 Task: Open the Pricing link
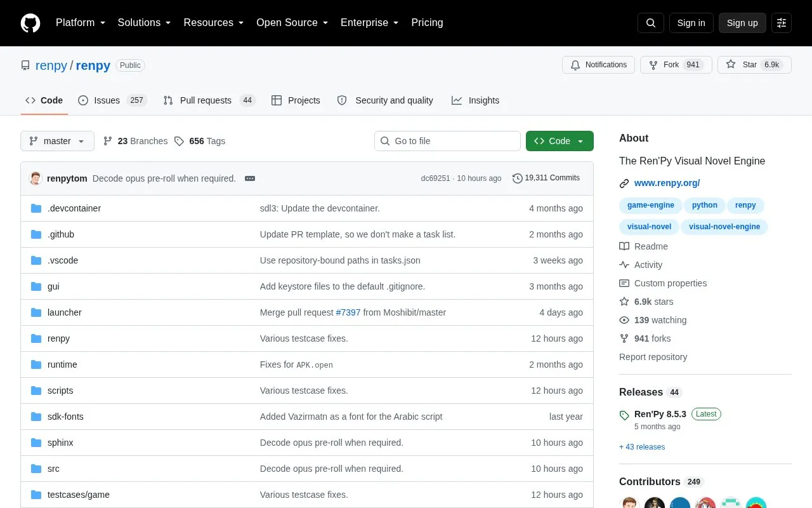click(x=427, y=23)
